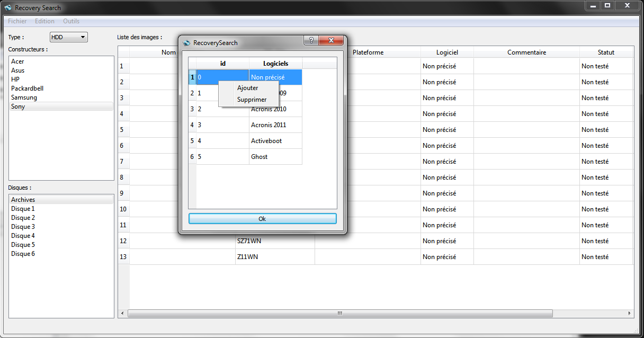Close the RecoverySearch dialog
The width and height of the screenshot is (644, 338).
point(332,41)
